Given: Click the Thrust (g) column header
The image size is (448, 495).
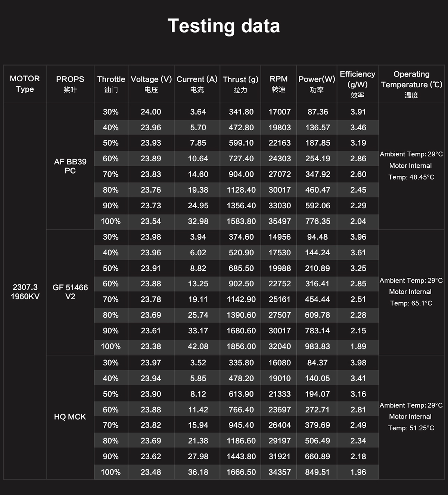Looking at the screenshot, I should [x=240, y=84].
